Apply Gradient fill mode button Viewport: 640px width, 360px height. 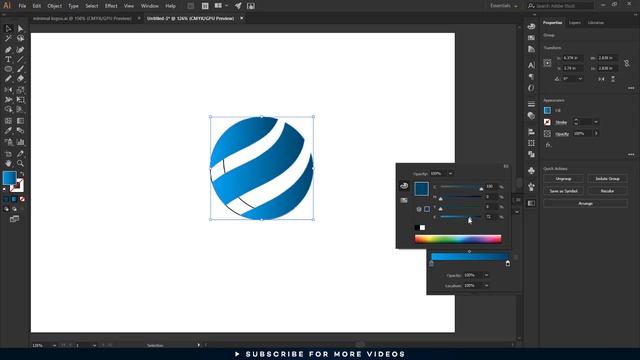tap(14, 199)
